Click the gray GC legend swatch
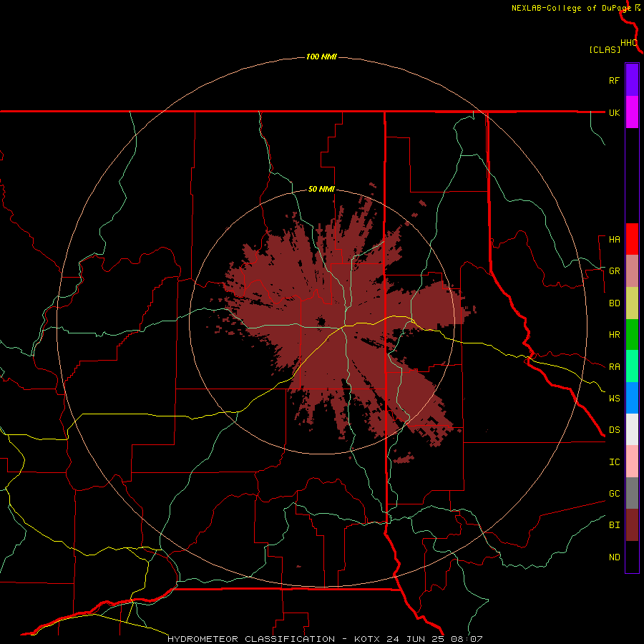644x644 pixels. coord(632,493)
